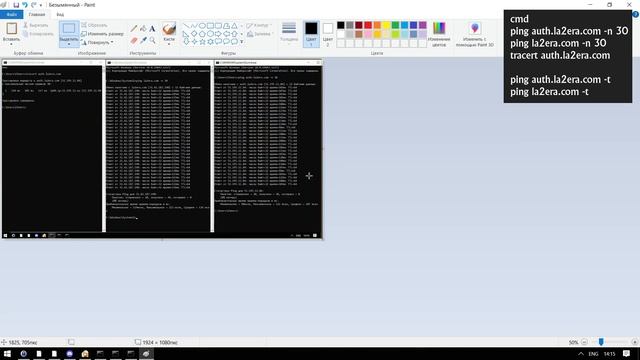Viewport: 640px width, 360px height.
Task: Pick the red color swatch
Action: pos(368,25)
